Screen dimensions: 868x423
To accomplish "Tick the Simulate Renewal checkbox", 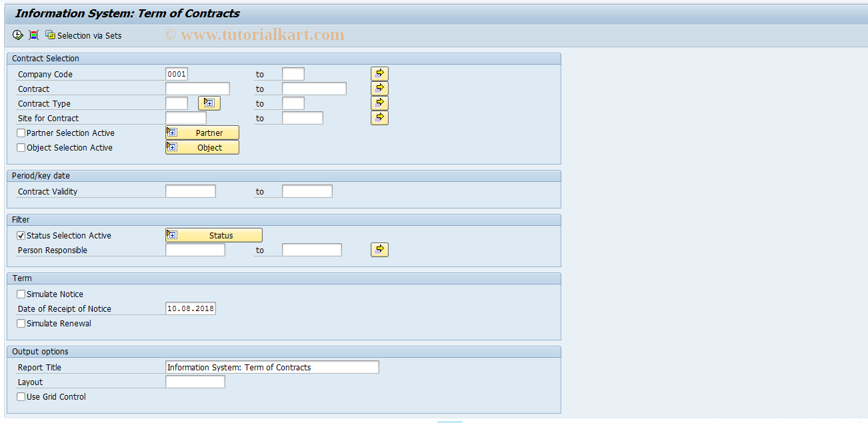I will click(21, 324).
